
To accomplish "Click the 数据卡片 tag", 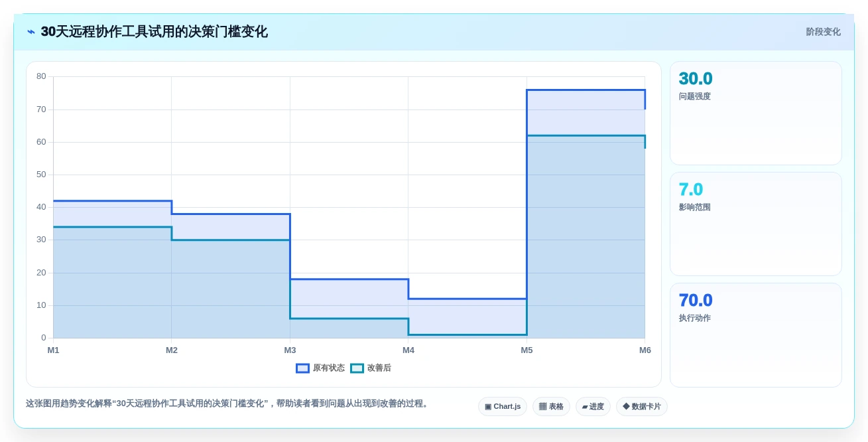I will pyautogui.click(x=642, y=407).
